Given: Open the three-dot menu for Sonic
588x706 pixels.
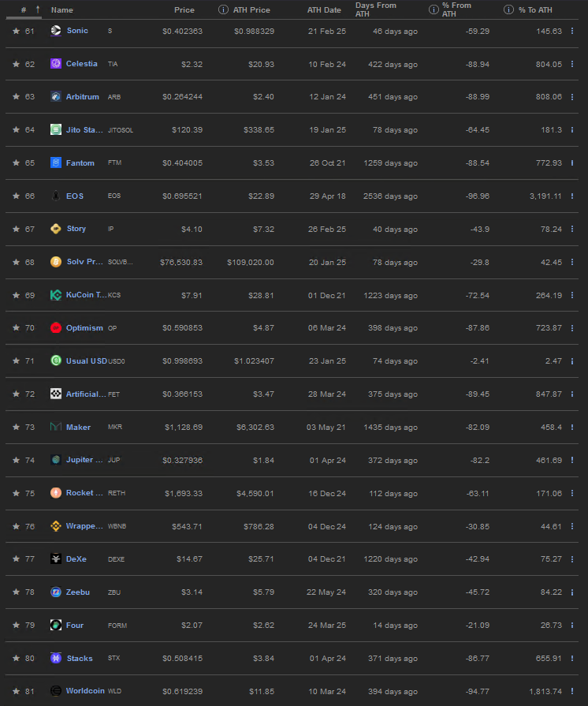Looking at the screenshot, I should point(572,31).
